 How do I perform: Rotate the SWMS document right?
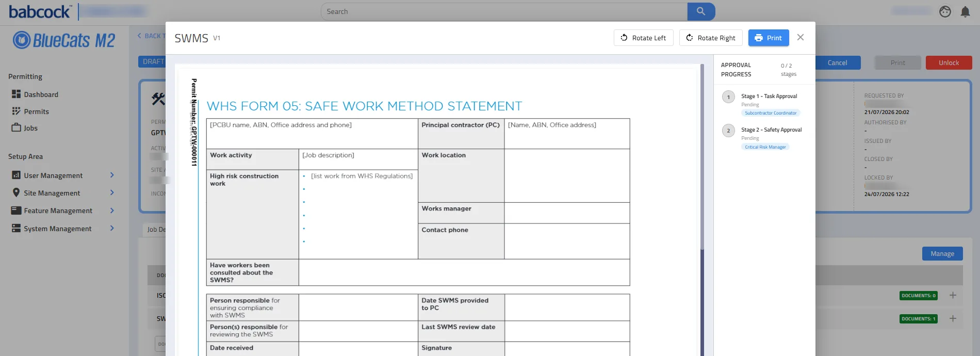click(x=711, y=38)
